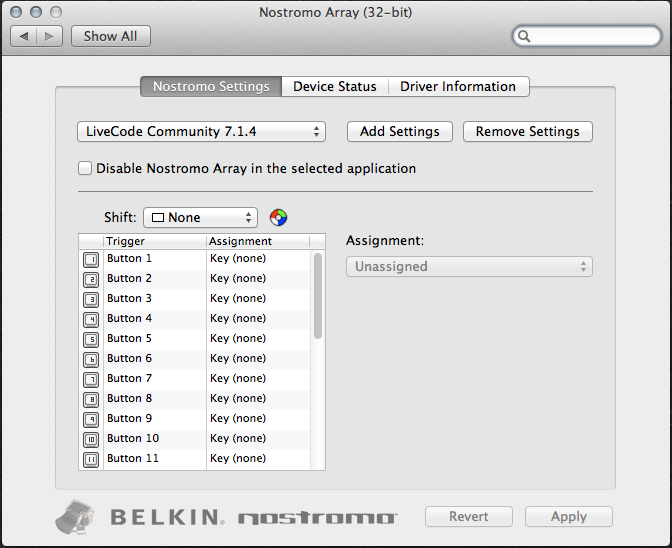Switch to the Driver Information tab
This screenshot has height=548, width=672.
458,87
